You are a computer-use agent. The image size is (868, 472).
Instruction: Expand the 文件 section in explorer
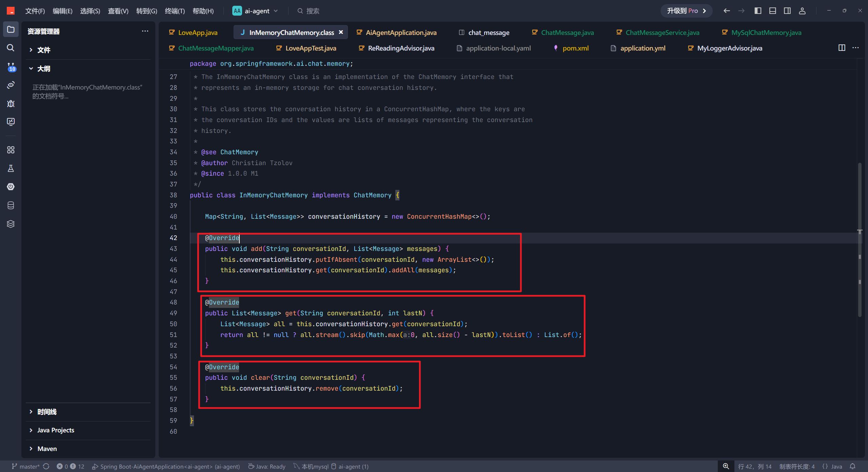pos(44,50)
